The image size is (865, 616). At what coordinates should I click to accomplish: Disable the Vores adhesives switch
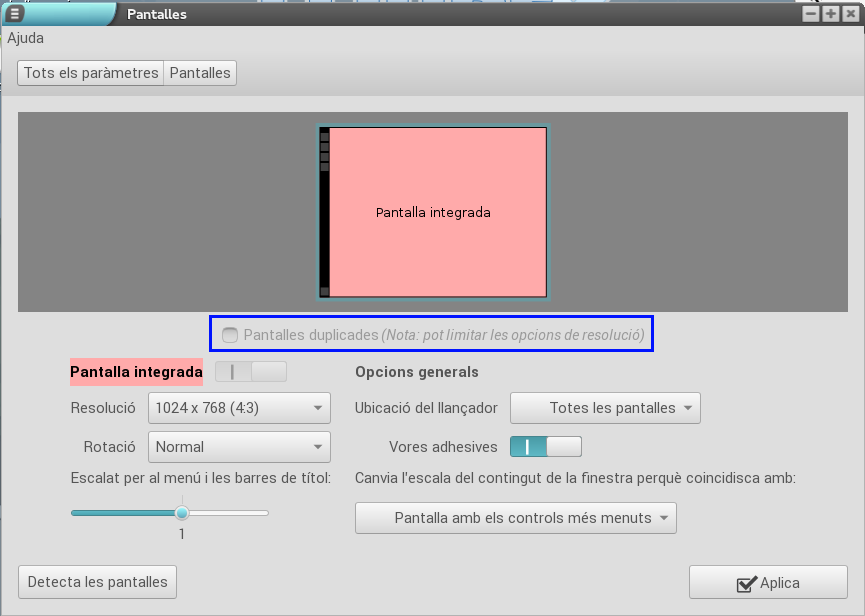[x=545, y=446]
